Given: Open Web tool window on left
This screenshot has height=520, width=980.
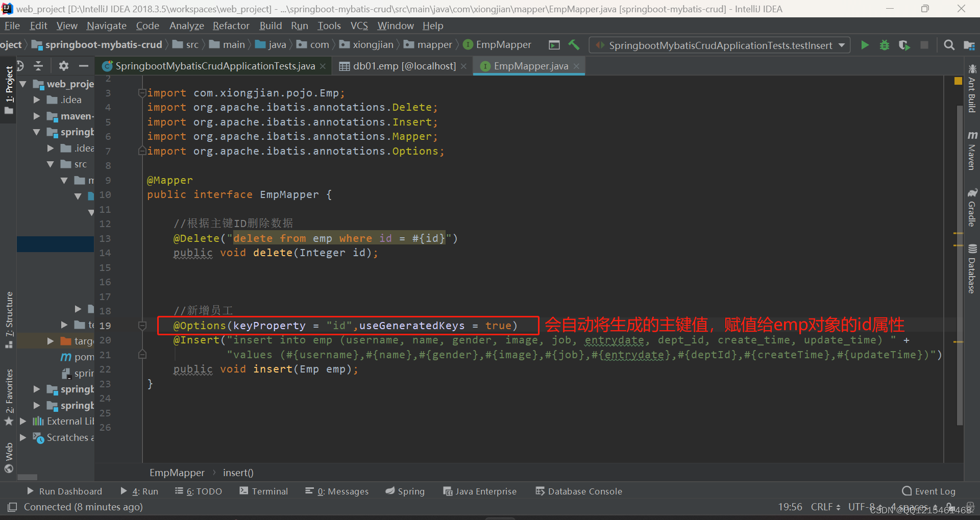Looking at the screenshot, I should [9, 458].
